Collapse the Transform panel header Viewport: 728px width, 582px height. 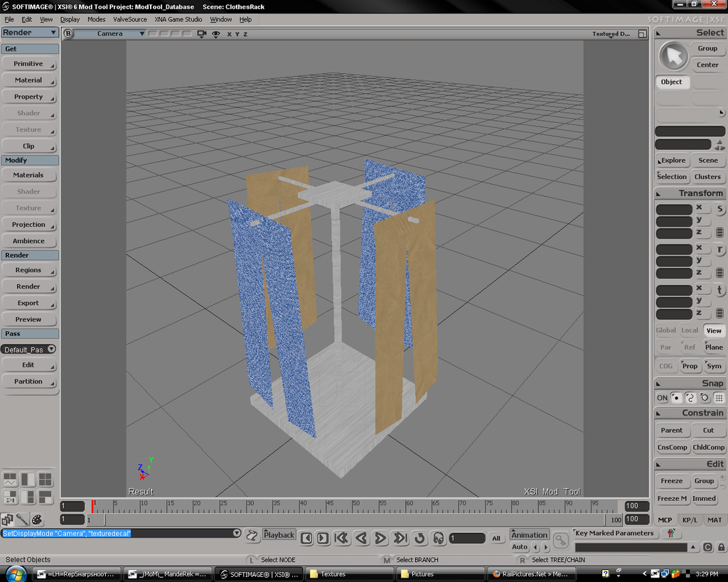coord(690,193)
